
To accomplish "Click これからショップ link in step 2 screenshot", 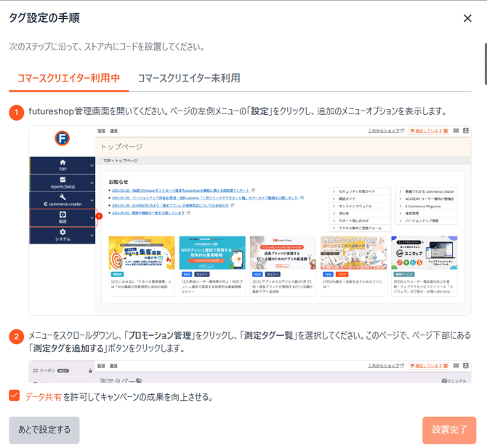I will [386, 366].
